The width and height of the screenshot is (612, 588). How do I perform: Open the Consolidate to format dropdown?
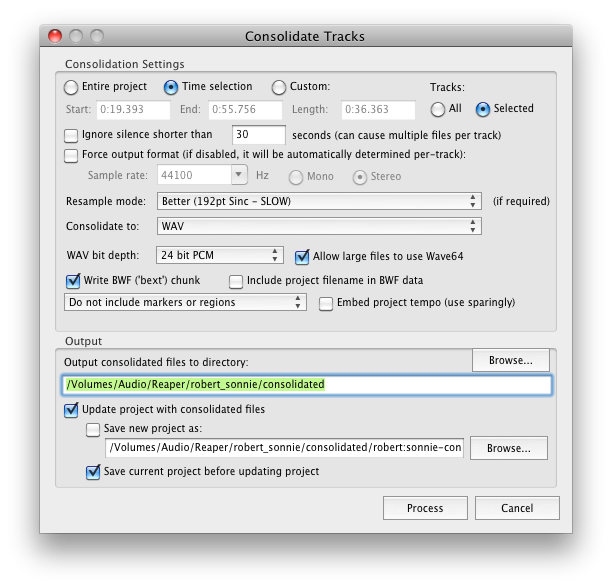pyautogui.click(x=319, y=226)
